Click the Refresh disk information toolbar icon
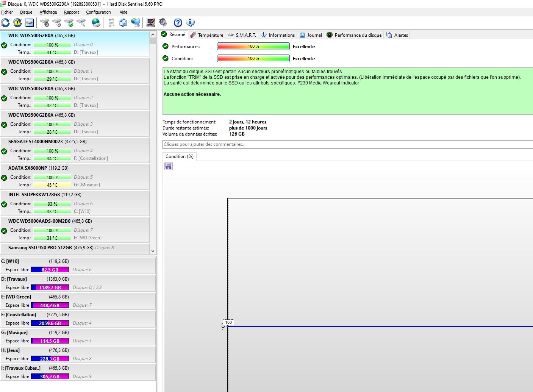The image size is (533, 392). (x=5, y=23)
